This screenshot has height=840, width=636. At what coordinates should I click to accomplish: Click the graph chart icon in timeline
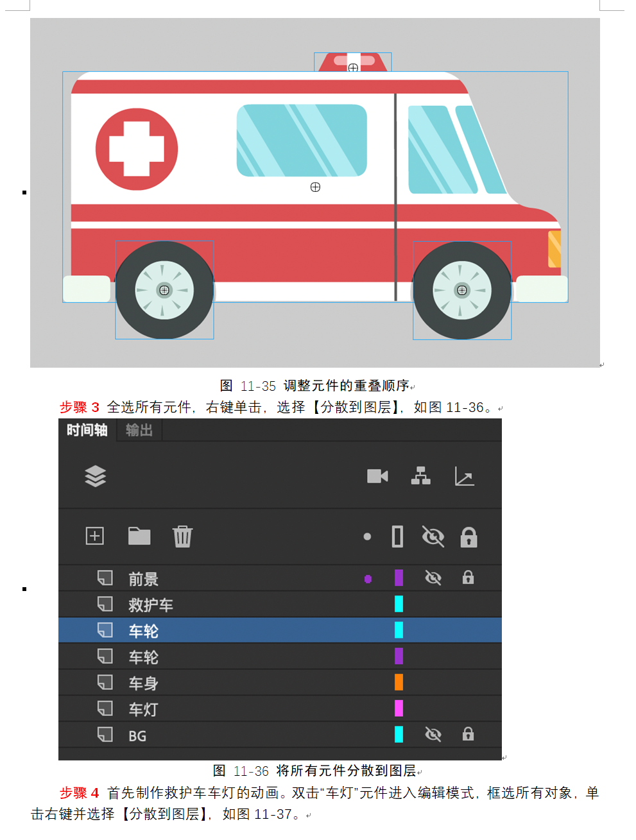point(464,476)
